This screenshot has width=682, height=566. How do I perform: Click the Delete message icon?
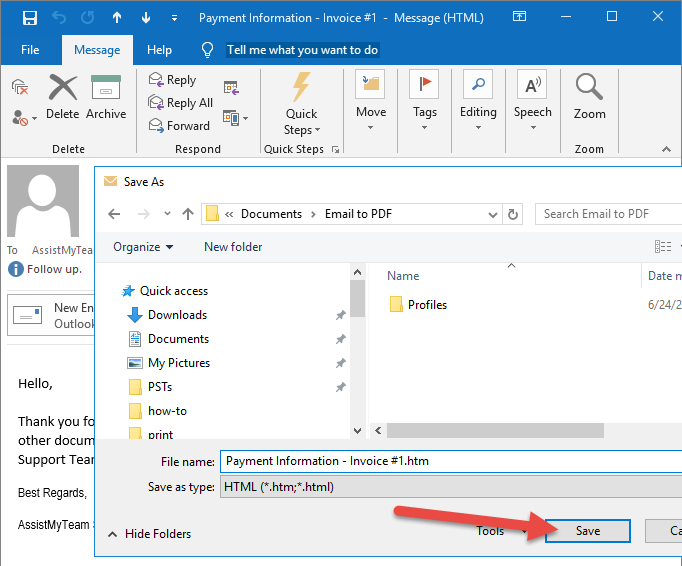tap(62, 90)
